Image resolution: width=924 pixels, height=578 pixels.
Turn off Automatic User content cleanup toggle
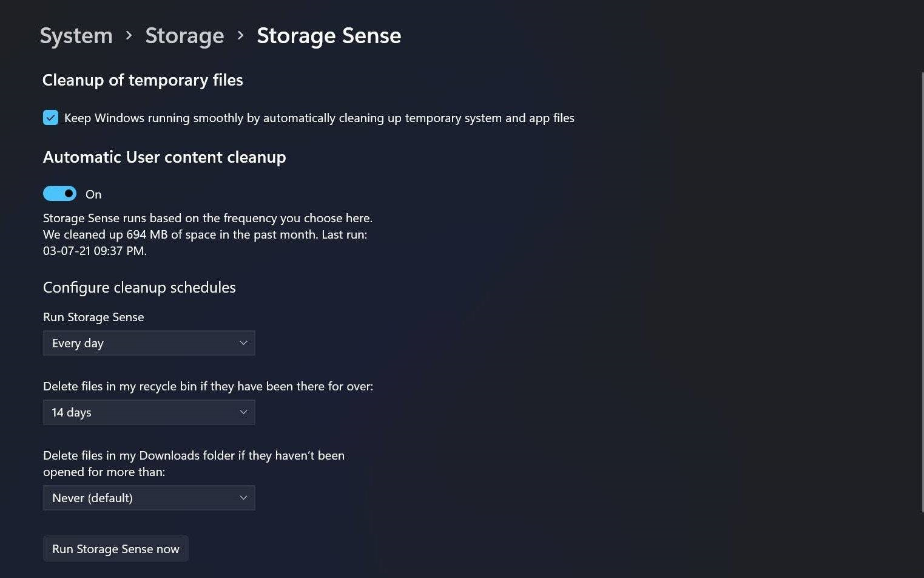(x=59, y=194)
